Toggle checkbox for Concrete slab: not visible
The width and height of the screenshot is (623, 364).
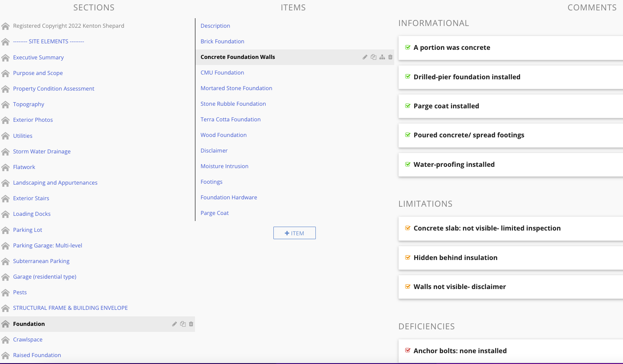pos(407,228)
